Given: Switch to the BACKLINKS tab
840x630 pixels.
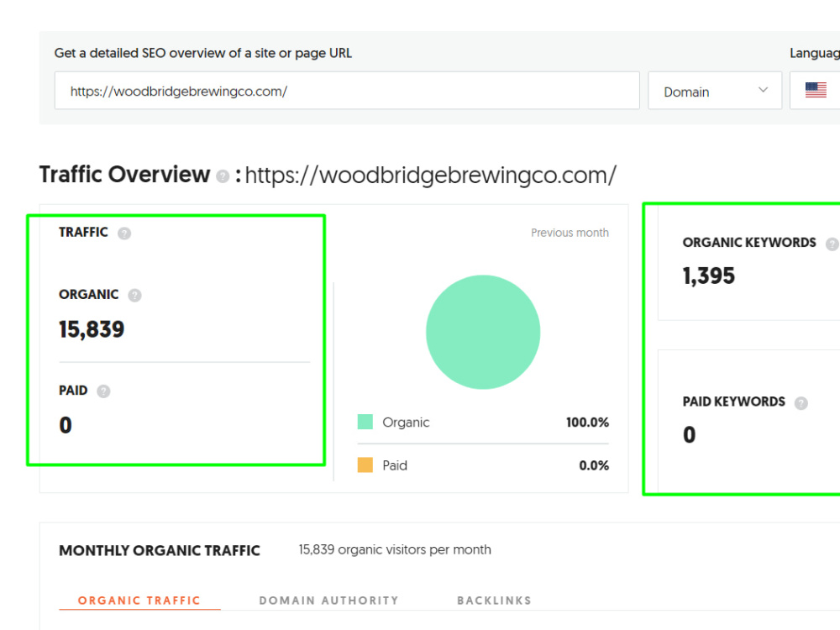Looking at the screenshot, I should point(494,601).
